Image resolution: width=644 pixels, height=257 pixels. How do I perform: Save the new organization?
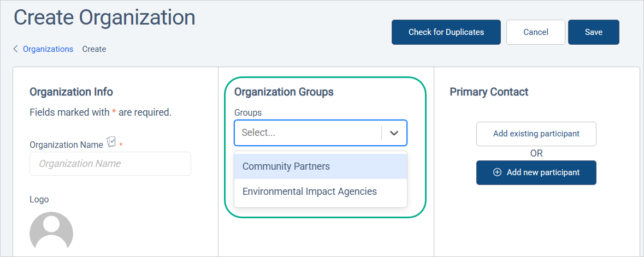(x=593, y=32)
